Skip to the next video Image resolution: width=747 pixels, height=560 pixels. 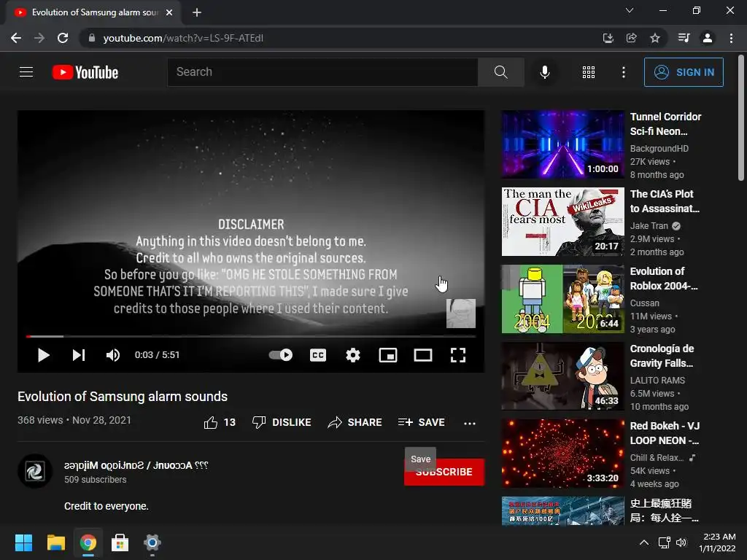coord(79,355)
